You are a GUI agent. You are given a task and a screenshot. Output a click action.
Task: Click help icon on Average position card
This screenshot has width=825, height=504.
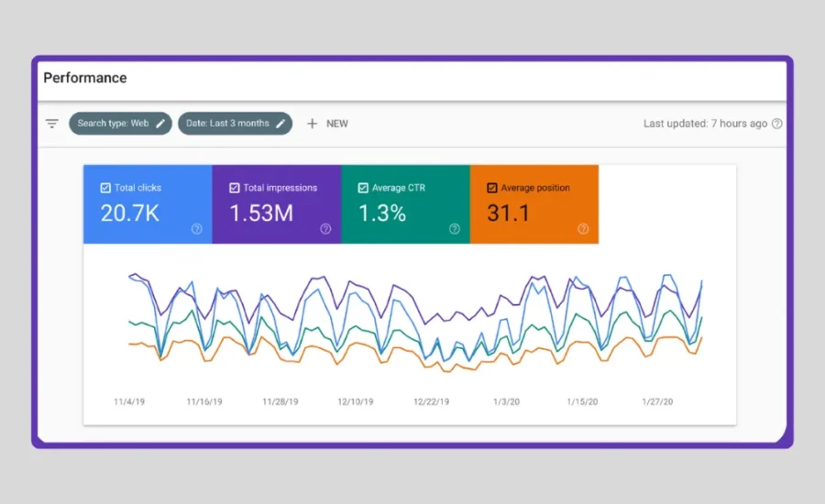(x=583, y=229)
